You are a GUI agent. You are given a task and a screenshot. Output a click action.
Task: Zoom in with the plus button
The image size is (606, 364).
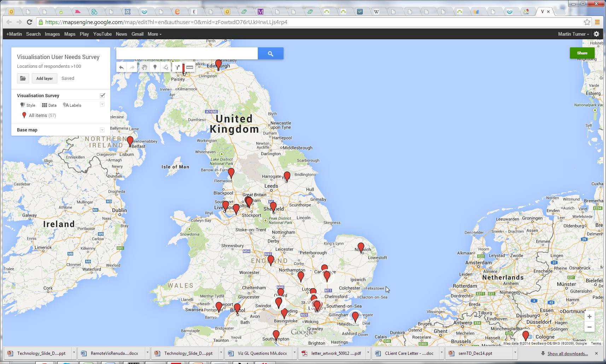coord(589,316)
